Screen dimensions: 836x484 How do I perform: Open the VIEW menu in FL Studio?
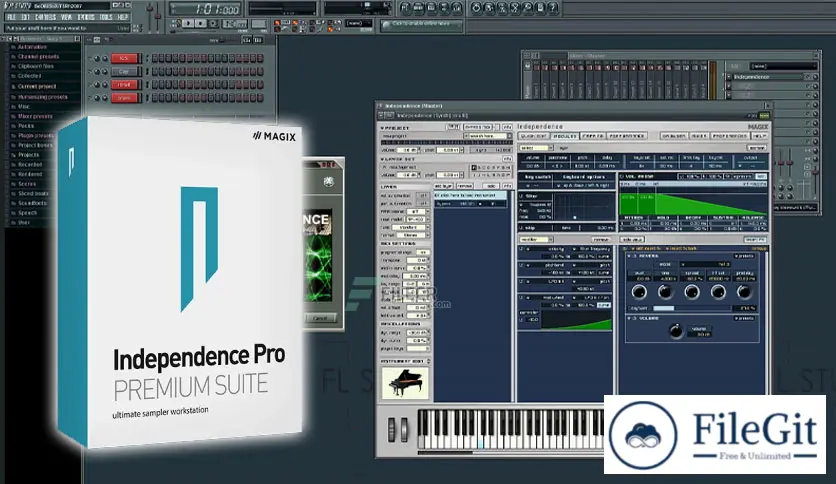(67, 17)
